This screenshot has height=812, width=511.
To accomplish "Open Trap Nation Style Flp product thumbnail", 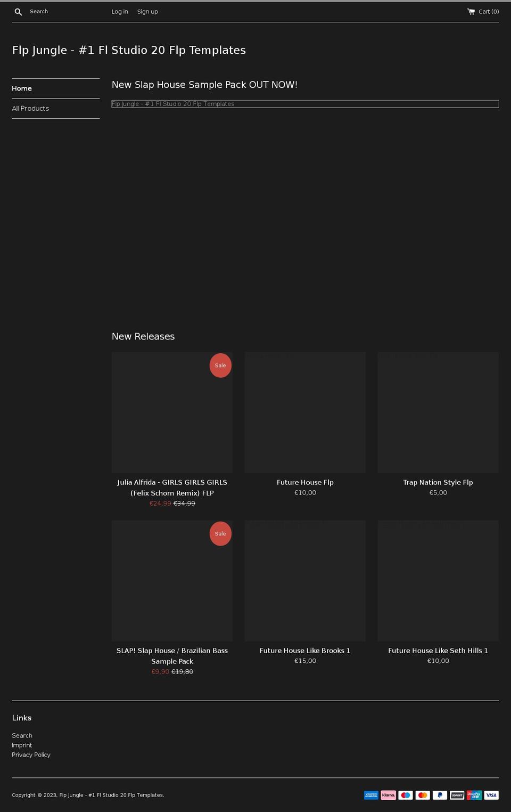I will click(x=438, y=412).
